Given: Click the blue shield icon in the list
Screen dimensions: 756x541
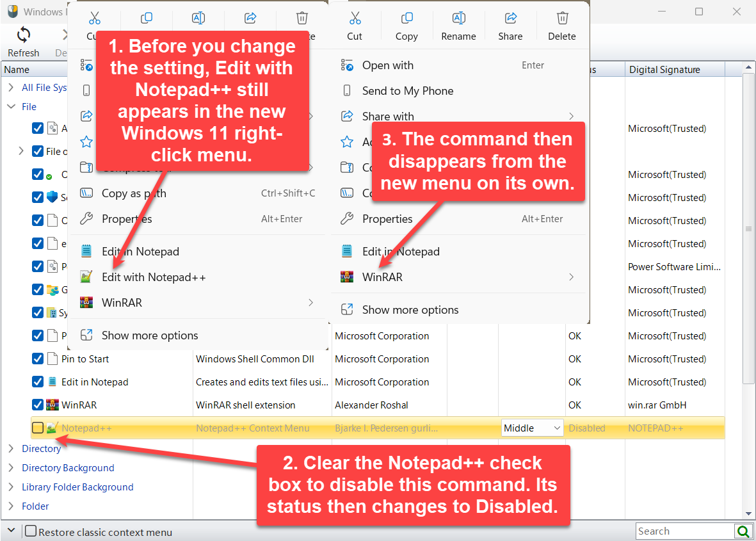Looking at the screenshot, I should point(52,197).
